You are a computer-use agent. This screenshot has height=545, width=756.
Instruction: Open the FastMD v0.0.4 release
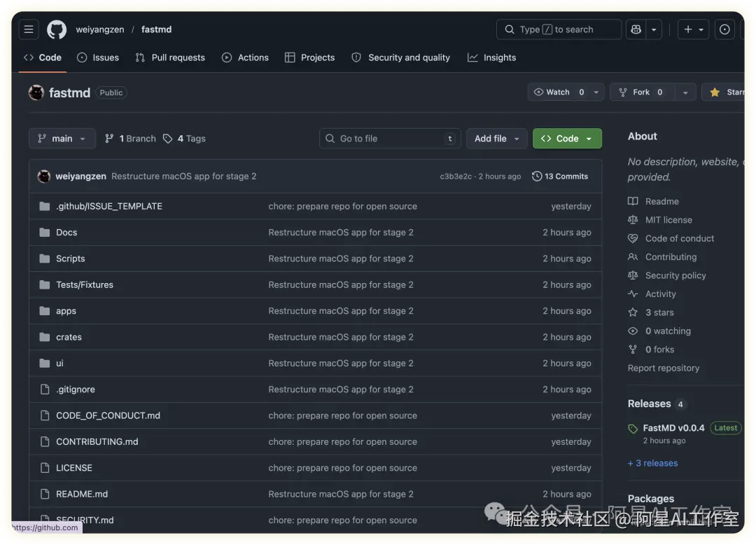(x=673, y=428)
